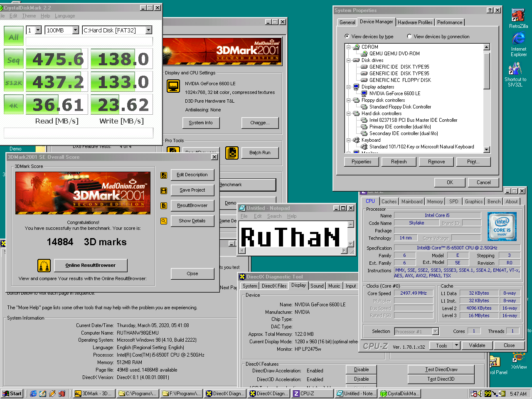Collapse the Hard disk controllers node

[349, 113]
